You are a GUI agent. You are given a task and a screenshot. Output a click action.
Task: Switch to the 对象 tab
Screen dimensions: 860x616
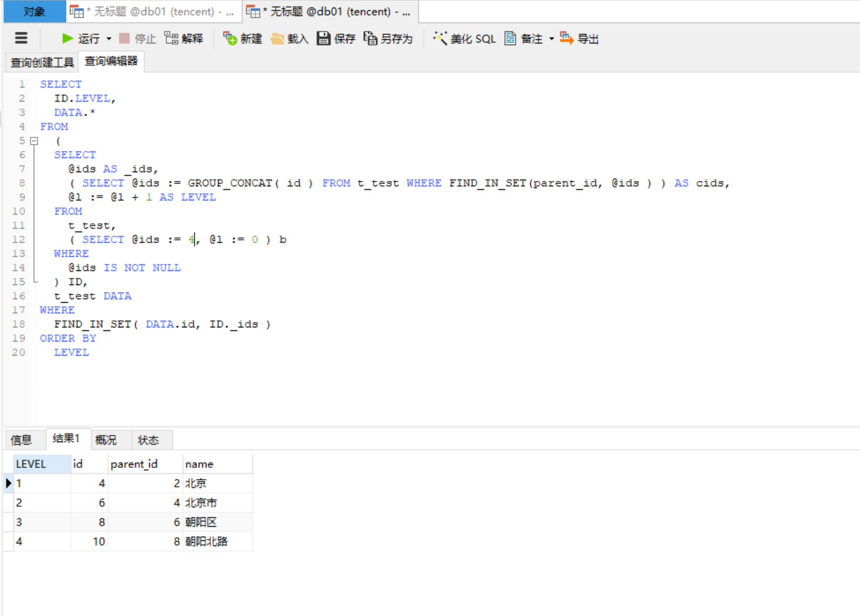(x=34, y=11)
